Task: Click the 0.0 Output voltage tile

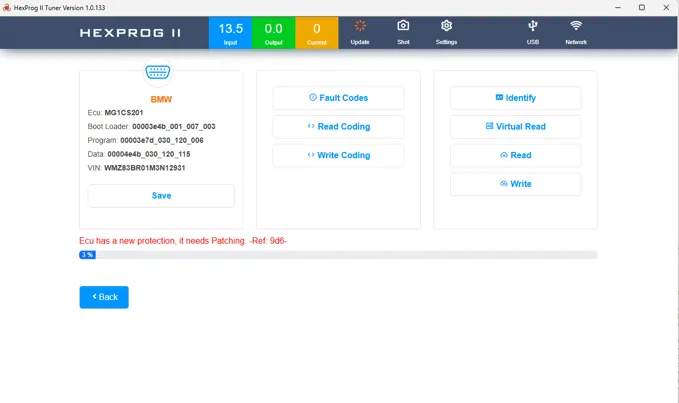Action: point(274,33)
